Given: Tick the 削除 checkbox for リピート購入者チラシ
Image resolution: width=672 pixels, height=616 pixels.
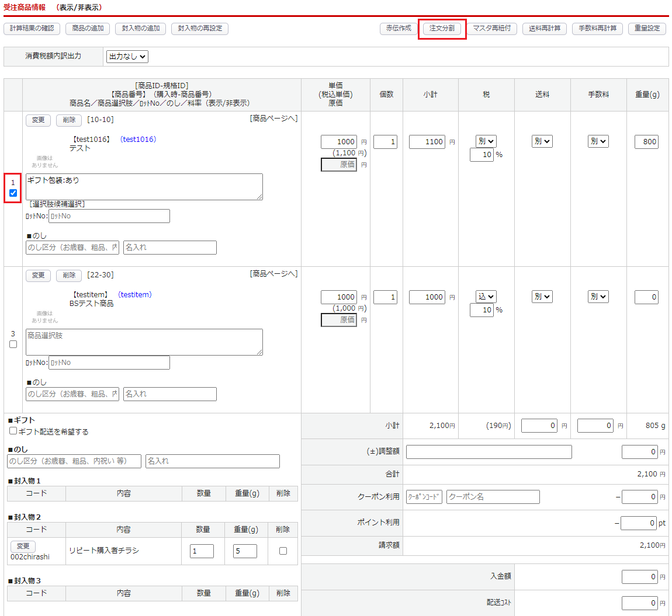Looking at the screenshot, I should coord(283,551).
